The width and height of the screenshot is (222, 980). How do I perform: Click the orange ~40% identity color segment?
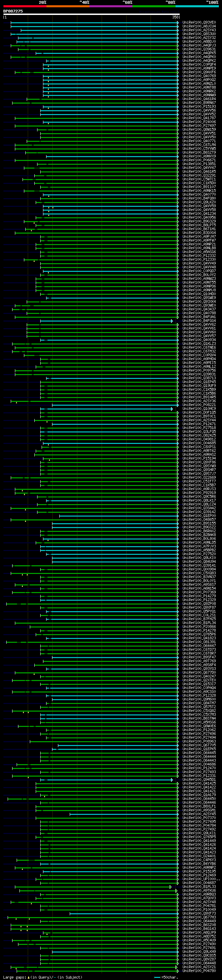pos(68,6)
